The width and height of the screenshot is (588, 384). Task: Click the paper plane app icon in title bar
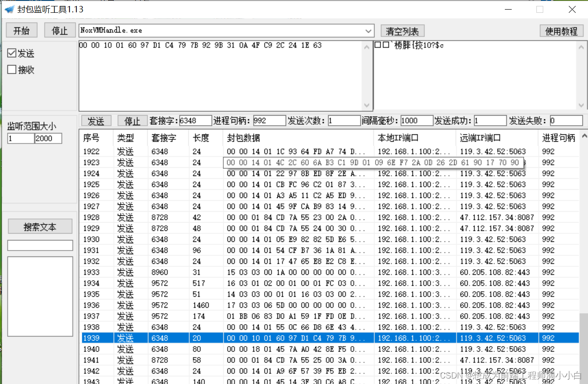9,9
